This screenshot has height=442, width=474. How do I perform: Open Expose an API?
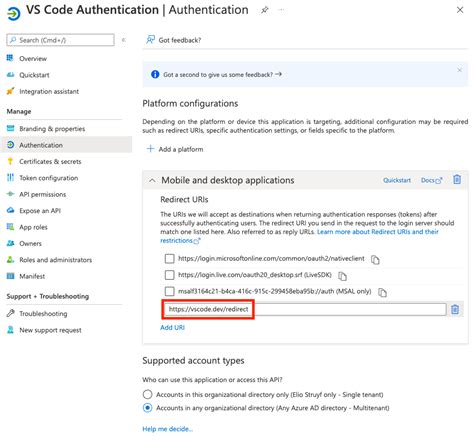[x=40, y=210]
